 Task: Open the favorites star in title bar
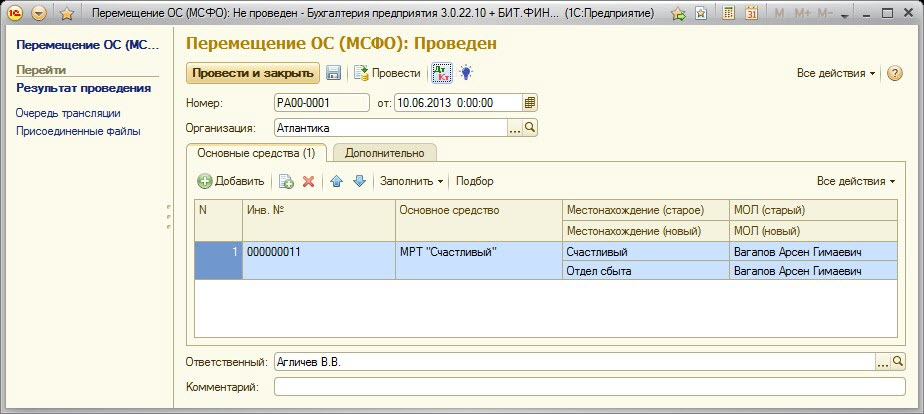[x=67, y=14]
